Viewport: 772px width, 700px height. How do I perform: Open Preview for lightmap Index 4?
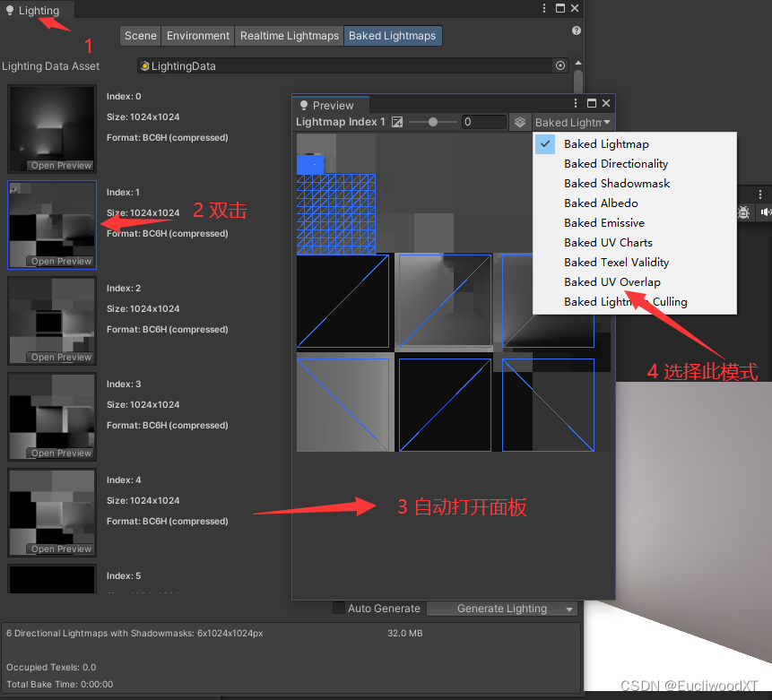tap(61, 549)
